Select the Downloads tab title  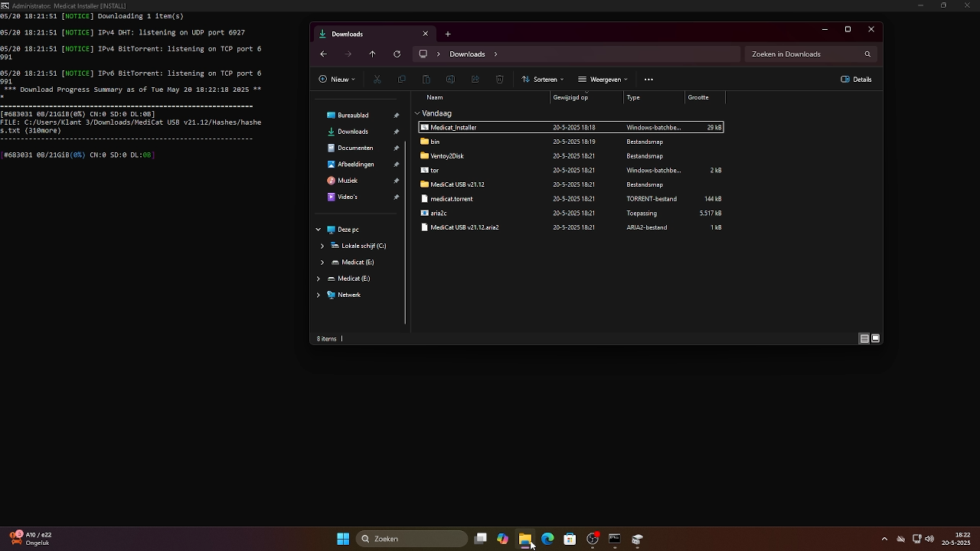[348, 34]
